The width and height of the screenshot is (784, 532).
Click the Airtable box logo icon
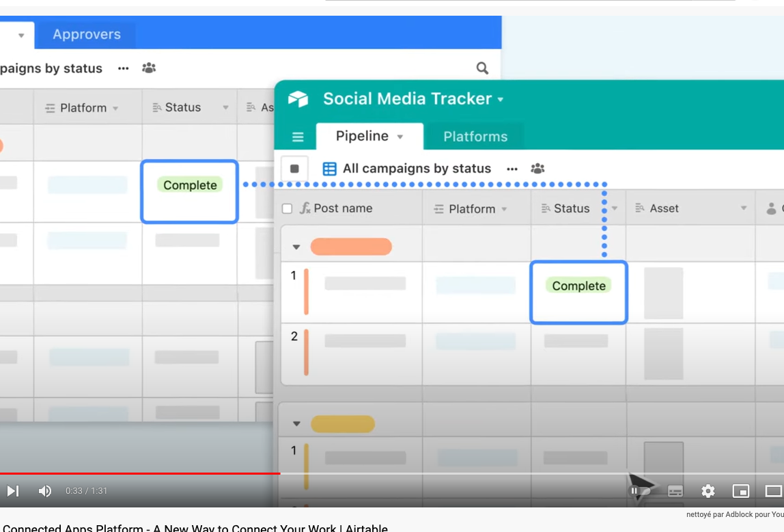298,99
